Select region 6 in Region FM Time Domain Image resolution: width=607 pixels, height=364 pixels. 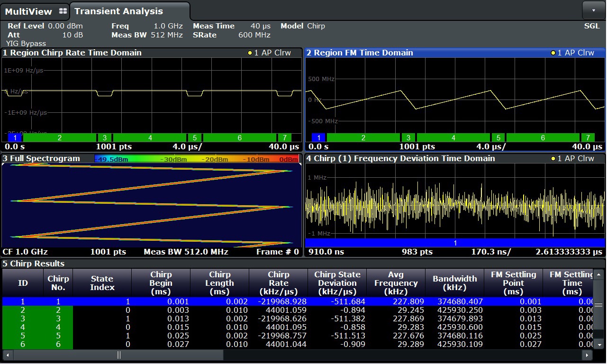pyautogui.click(x=543, y=138)
